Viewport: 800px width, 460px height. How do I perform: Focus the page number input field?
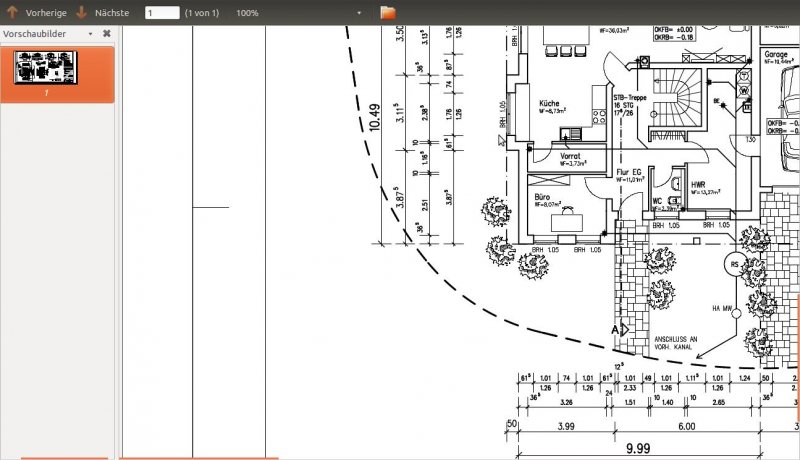pyautogui.click(x=162, y=13)
